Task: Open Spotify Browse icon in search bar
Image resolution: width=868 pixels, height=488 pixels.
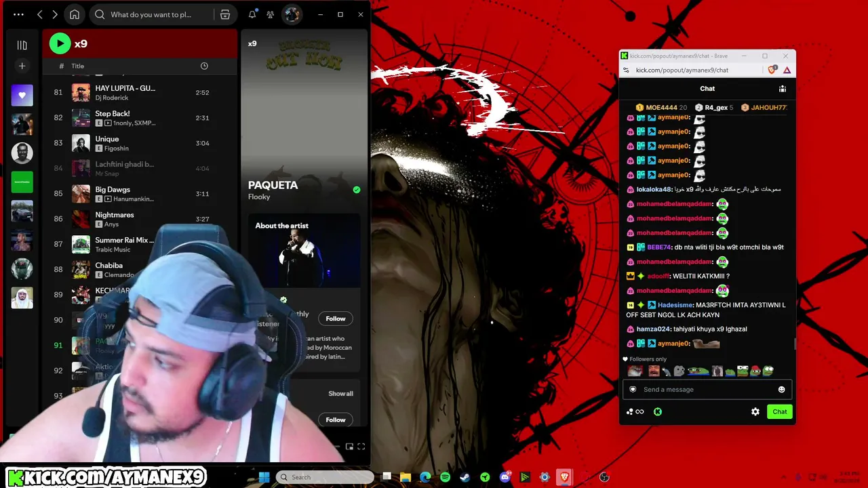Action: tap(225, 14)
